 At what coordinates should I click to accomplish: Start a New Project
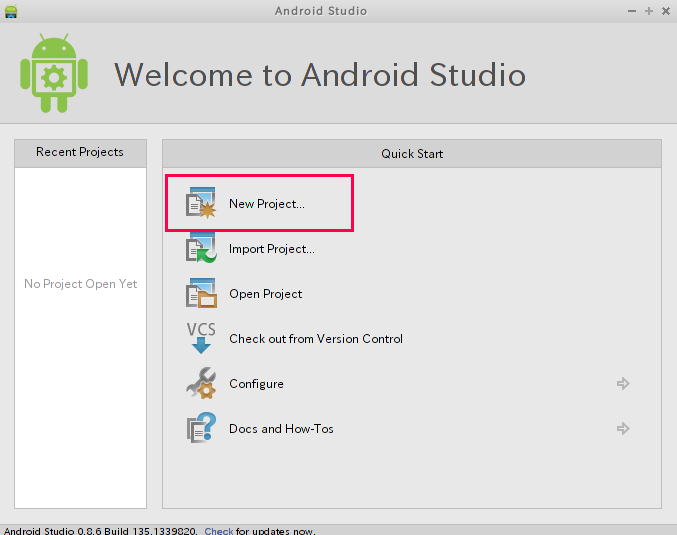pyautogui.click(x=266, y=204)
